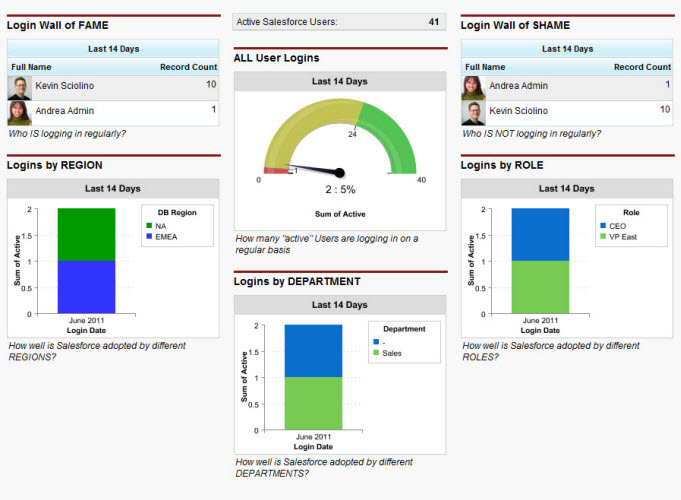Click Kevin Sciolino name in Wall of FAME
The height and width of the screenshot is (500, 681).
[65, 86]
